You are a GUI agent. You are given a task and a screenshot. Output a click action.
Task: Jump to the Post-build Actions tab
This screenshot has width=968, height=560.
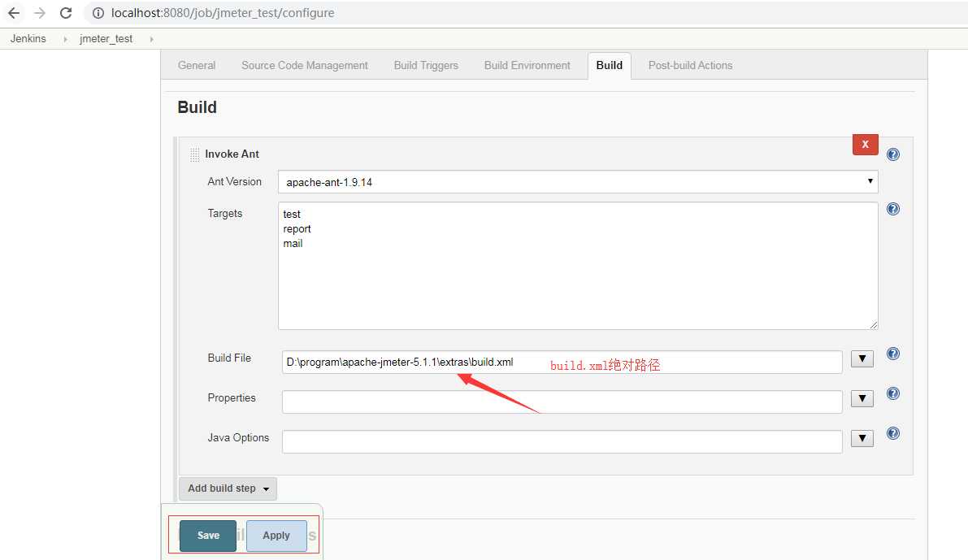pyautogui.click(x=690, y=66)
